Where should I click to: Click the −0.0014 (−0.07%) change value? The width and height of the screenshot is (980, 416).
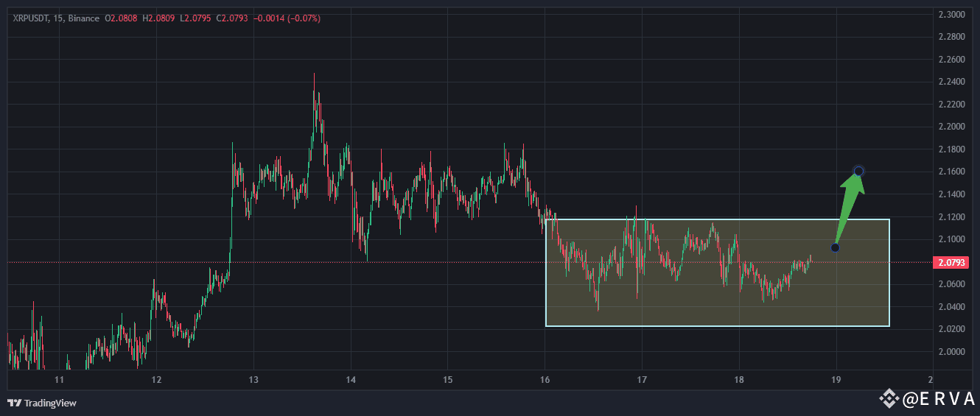point(287,18)
